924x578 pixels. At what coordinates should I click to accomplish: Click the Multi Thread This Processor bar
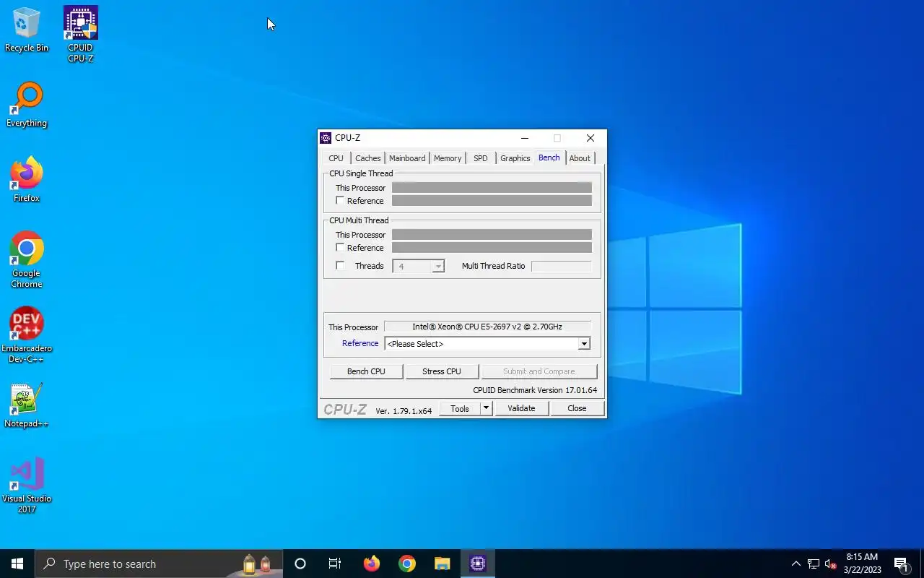tap(492, 234)
